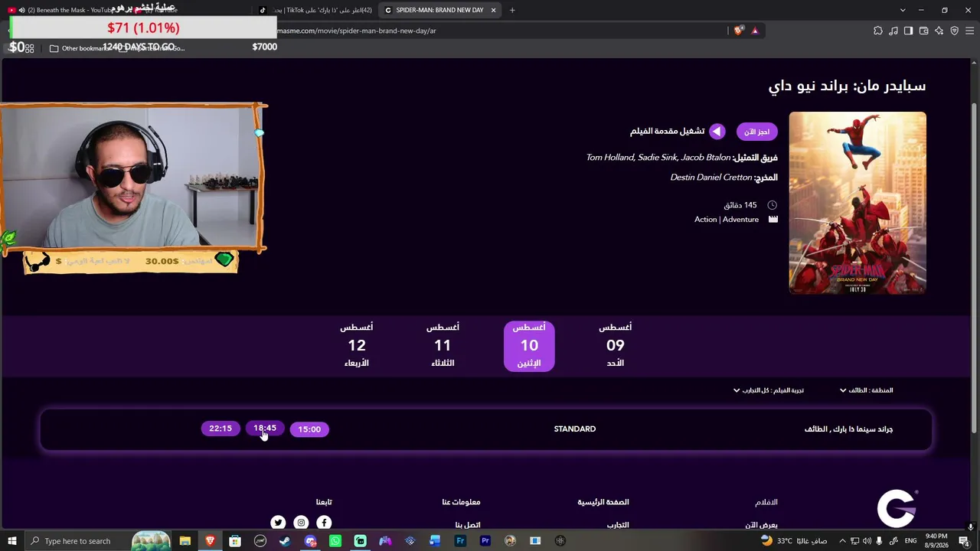Select the date tab أغسطس 09
Image resolution: width=980 pixels, height=551 pixels.
[615, 346]
